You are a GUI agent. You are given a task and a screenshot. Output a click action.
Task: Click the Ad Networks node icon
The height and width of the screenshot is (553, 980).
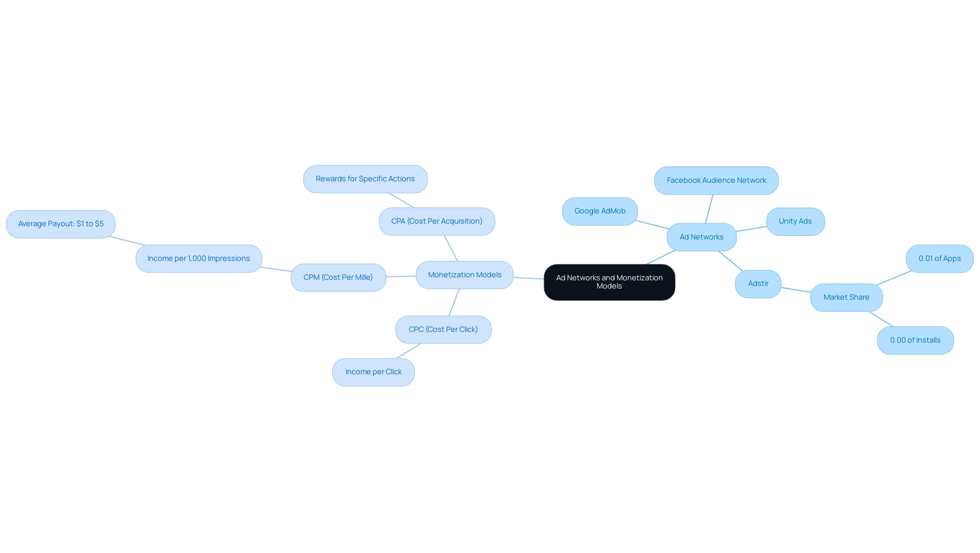point(701,236)
